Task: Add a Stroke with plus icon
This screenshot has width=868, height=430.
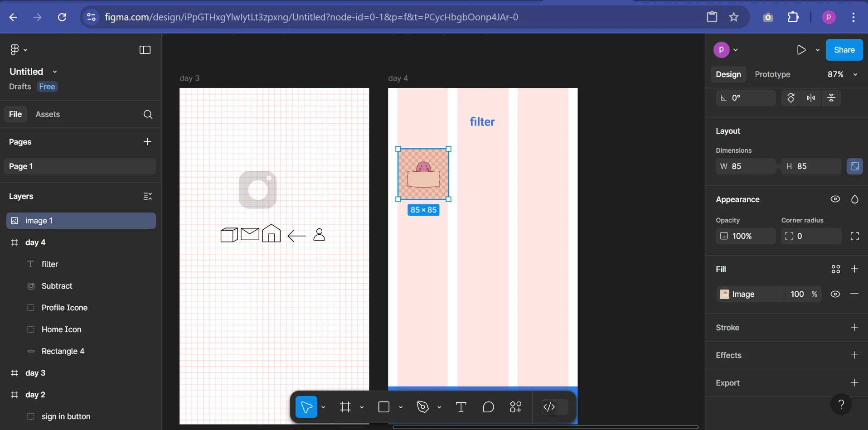Action: (854, 327)
